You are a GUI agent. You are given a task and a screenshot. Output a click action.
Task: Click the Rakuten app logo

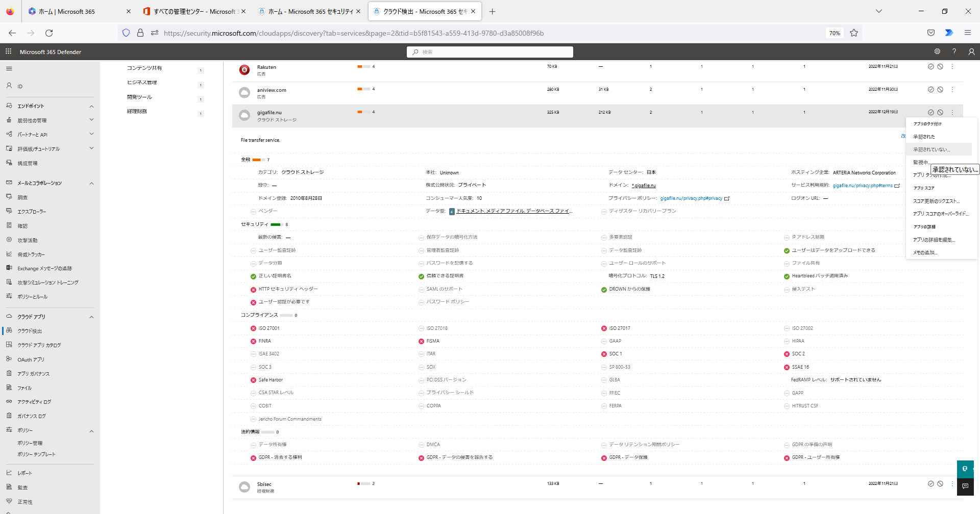click(x=244, y=70)
